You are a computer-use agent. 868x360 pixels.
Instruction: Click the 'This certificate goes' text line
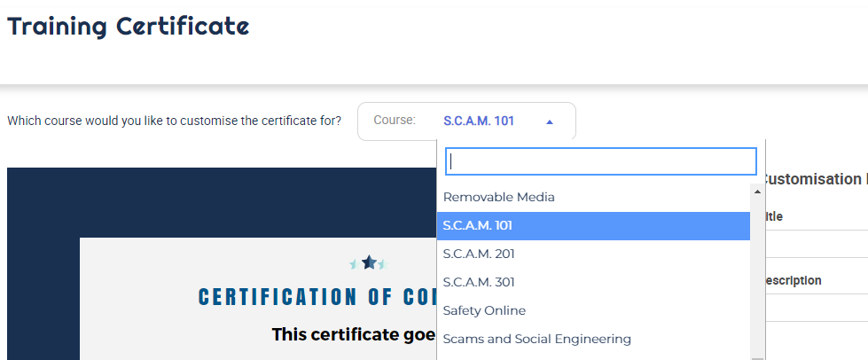coord(355,334)
